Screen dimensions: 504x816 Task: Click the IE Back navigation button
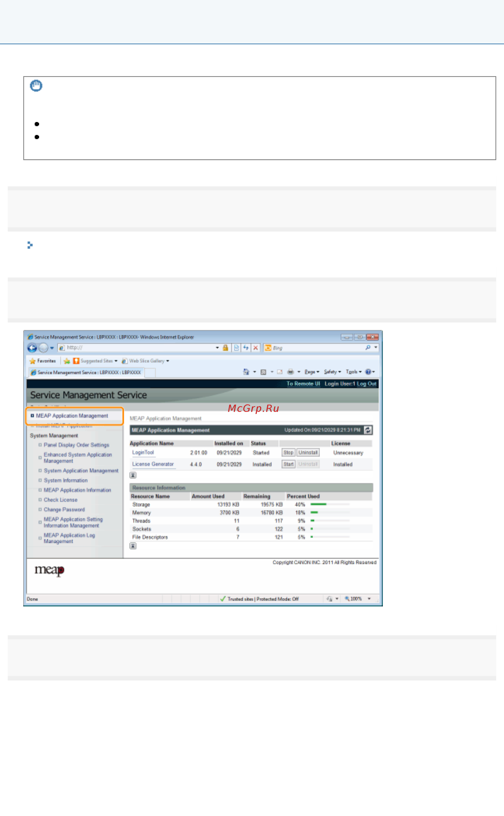coord(32,348)
